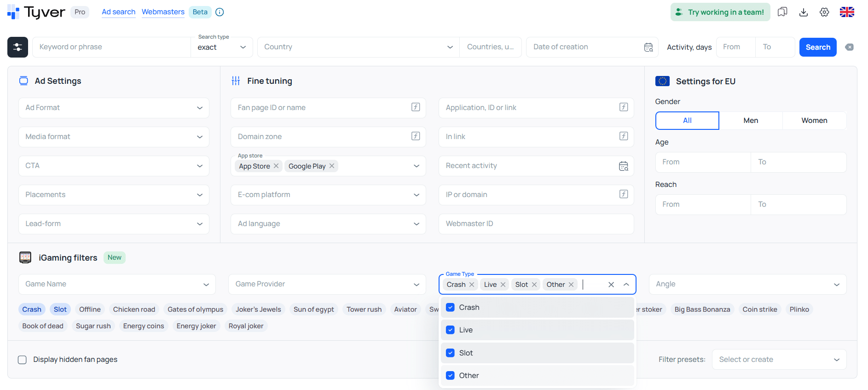The image size is (868, 390).
Task: Click function icon in IP or domain field
Action: point(624,194)
